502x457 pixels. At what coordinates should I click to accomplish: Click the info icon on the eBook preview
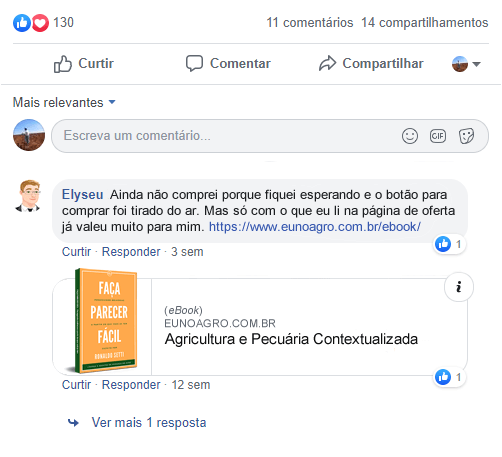tap(459, 287)
